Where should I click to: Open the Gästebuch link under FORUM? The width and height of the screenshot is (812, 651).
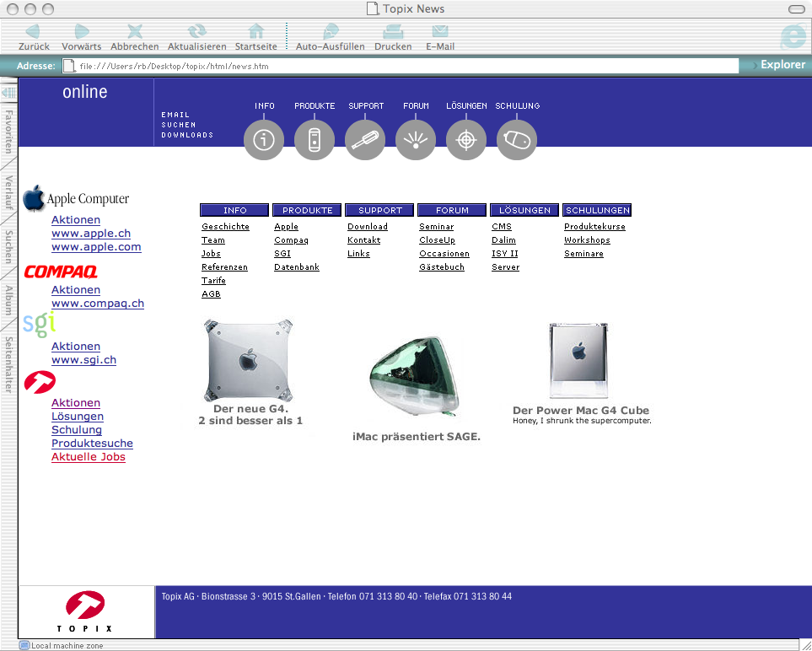442,266
